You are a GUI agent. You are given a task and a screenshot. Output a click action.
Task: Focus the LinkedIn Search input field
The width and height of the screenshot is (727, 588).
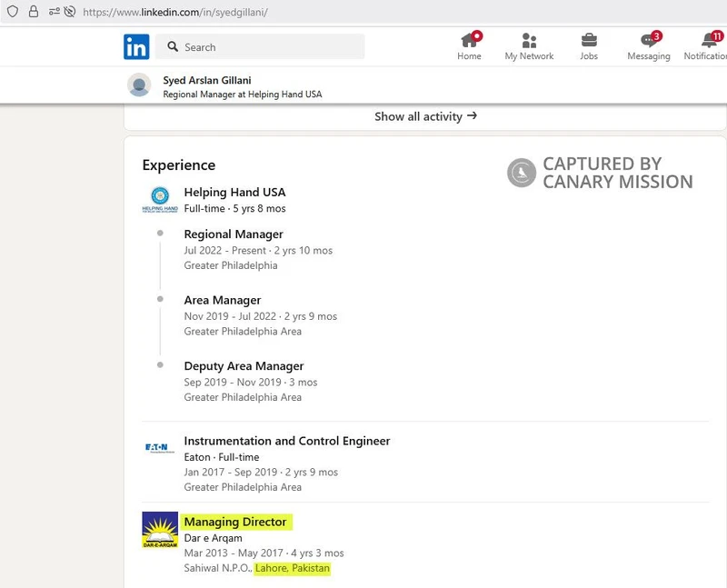click(x=260, y=47)
